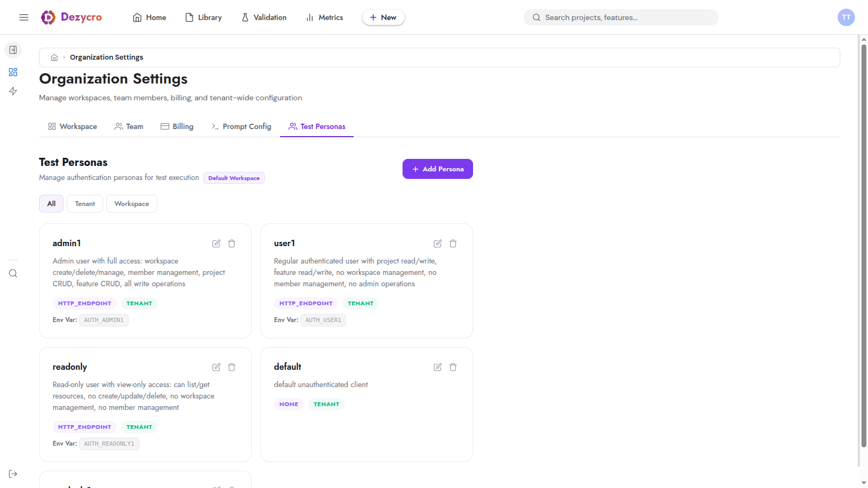The width and height of the screenshot is (868, 488).
Task: Delete the readonly persona
Action: [232, 367]
